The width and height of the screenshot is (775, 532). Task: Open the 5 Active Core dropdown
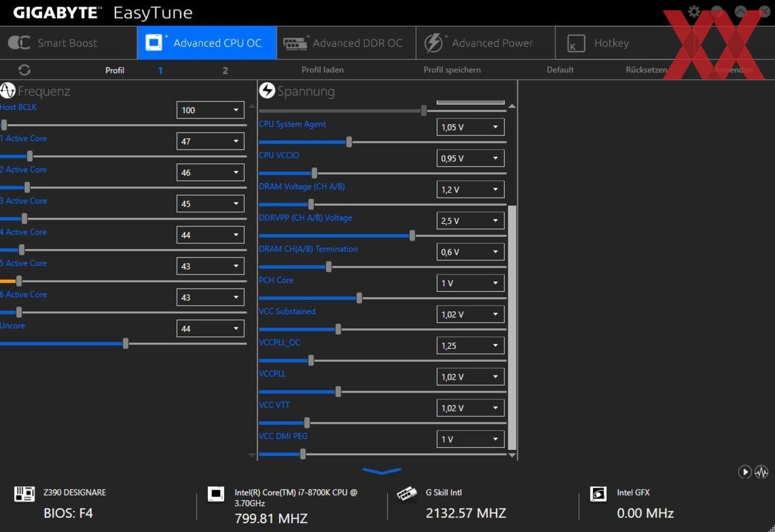[210, 266]
